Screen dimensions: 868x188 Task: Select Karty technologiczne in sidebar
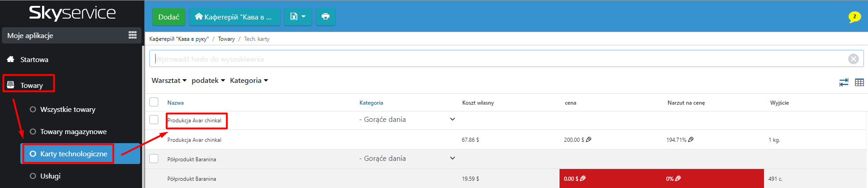tap(73, 154)
